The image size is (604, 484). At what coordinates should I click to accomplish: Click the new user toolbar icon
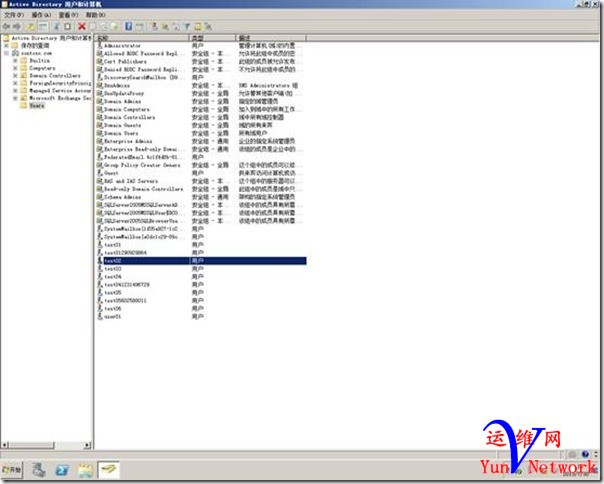pos(154,27)
